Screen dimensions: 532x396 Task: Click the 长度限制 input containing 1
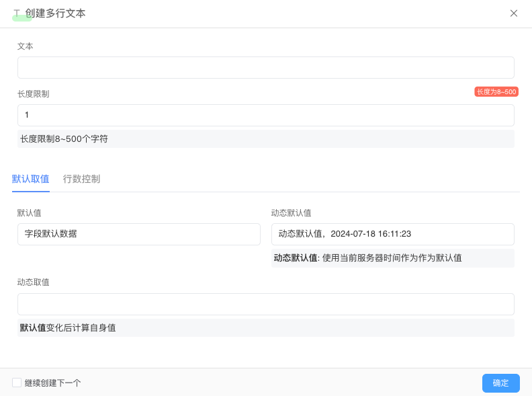(x=265, y=115)
